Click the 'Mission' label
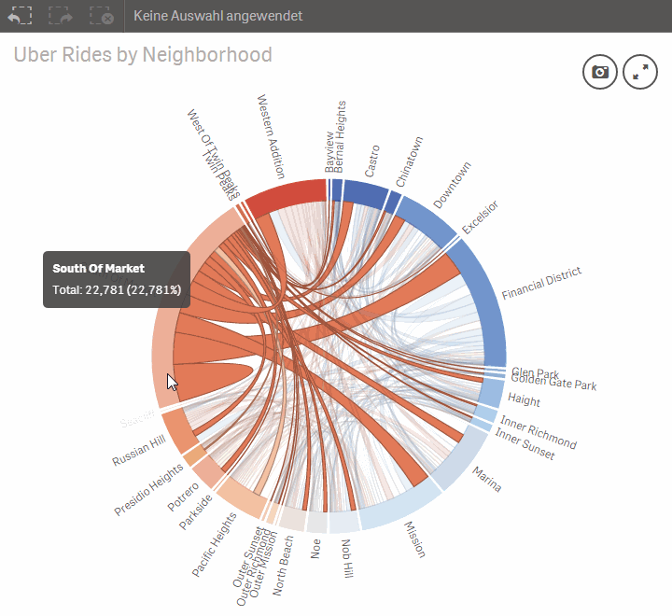Viewport: 672px width, 616px height. [414, 539]
